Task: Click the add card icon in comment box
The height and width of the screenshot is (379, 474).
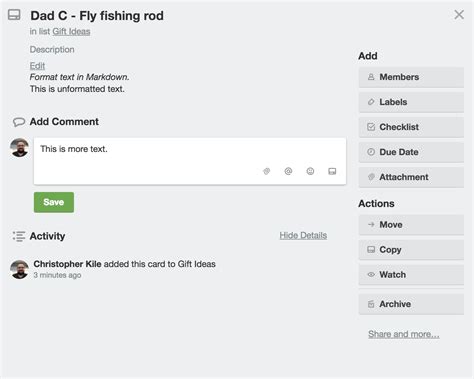Action: [332, 171]
